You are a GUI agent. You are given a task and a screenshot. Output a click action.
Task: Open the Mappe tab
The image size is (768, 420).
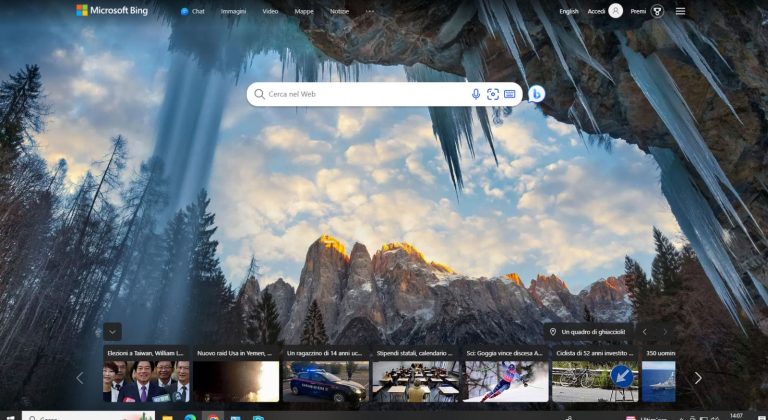click(303, 11)
